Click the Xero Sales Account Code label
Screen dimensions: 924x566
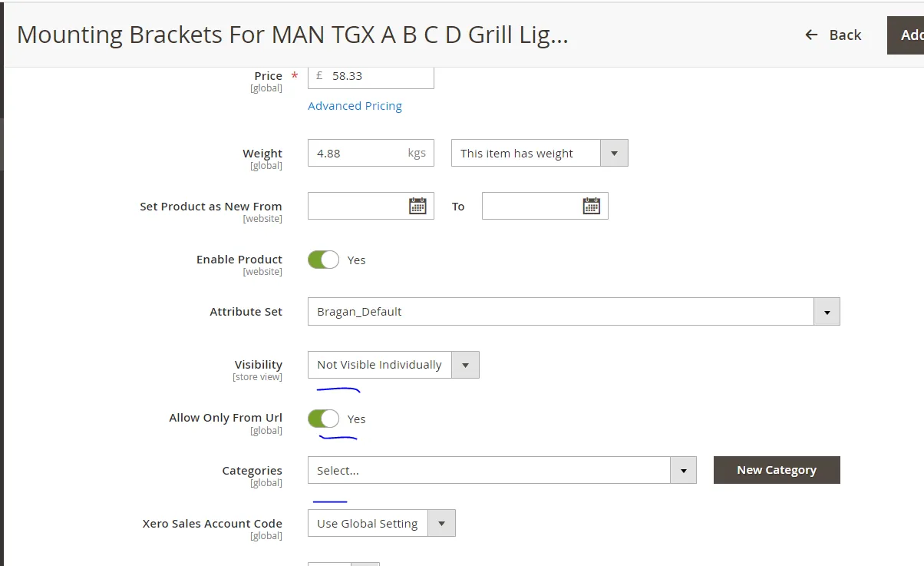[213, 524]
